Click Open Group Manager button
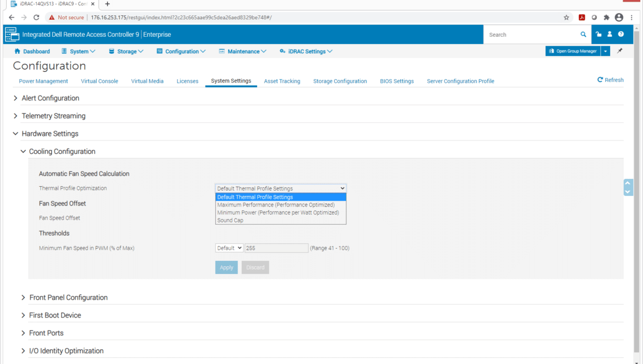Screen dimensions: 643x364 pyautogui.click(x=573, y=51)
